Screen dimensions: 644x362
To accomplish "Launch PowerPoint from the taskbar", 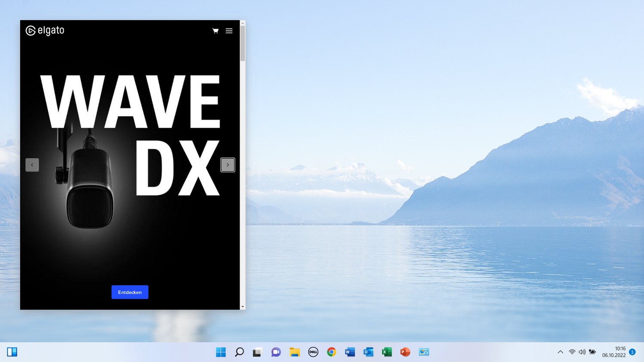I will click(x=405, y=352).
